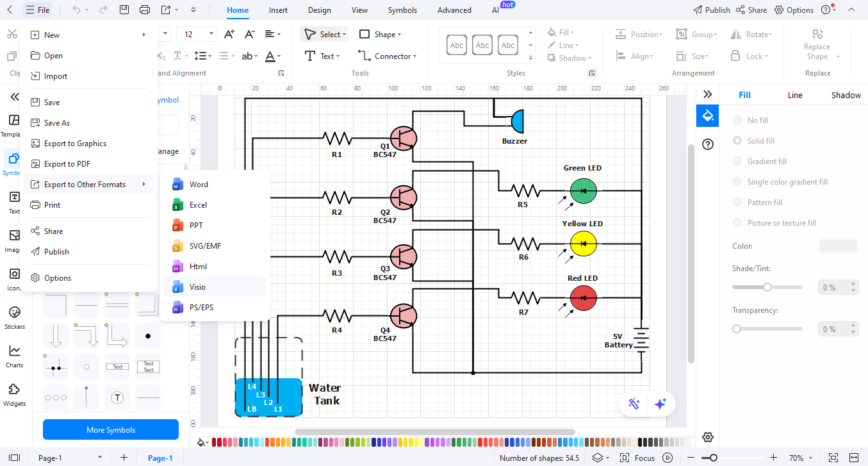868x466 pixels.
Task: Click the save disk icon in title bar
Action: [x=124, y=10]
